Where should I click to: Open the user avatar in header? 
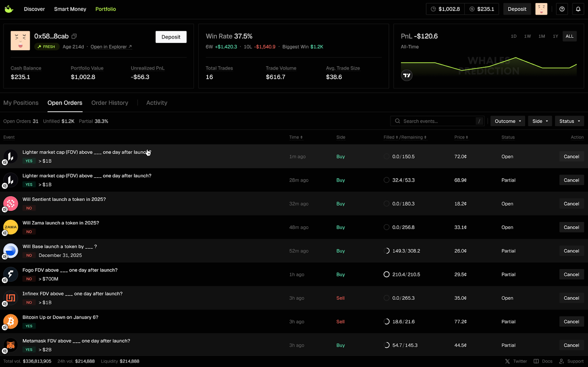tap(541, 9)
